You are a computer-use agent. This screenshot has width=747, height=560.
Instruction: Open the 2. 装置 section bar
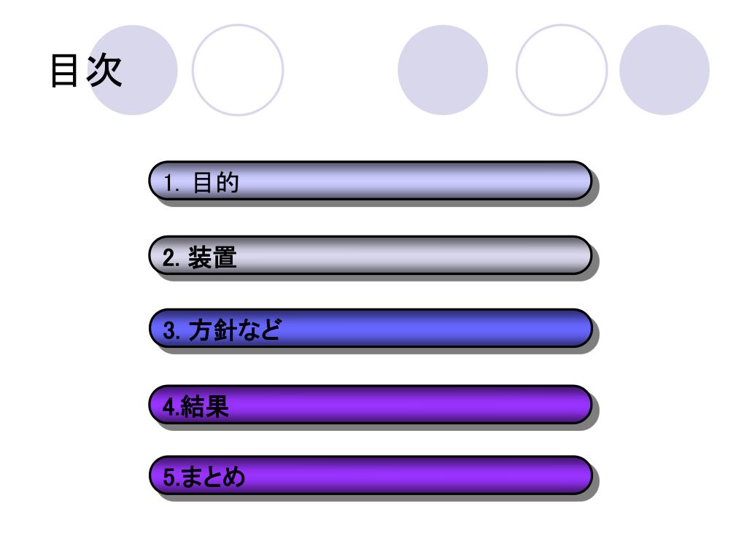point(370,255)
